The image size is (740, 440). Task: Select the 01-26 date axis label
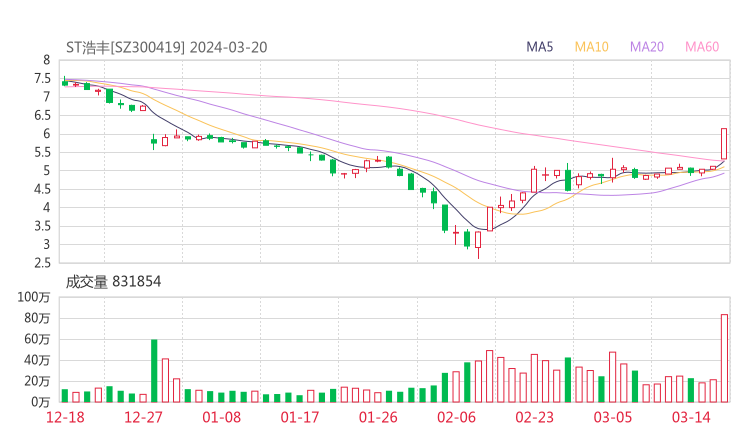tap(378, 417)
